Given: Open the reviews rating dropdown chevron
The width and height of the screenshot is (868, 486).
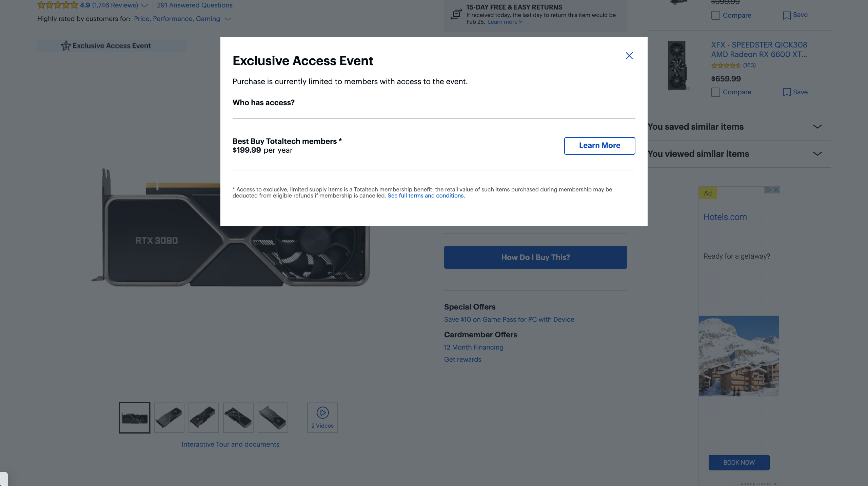Looking at the screenshot, I should point(144,5).
